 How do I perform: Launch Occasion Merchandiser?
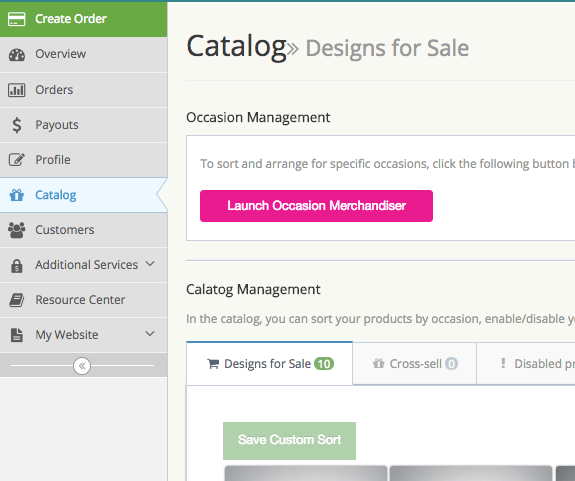pos(316,206)
